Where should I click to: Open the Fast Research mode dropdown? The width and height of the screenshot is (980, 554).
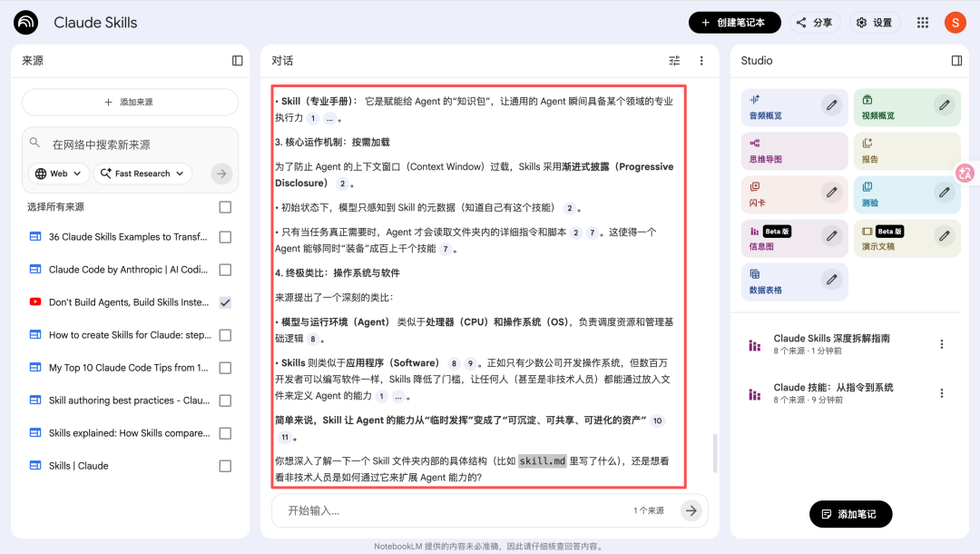coord(142,173)
